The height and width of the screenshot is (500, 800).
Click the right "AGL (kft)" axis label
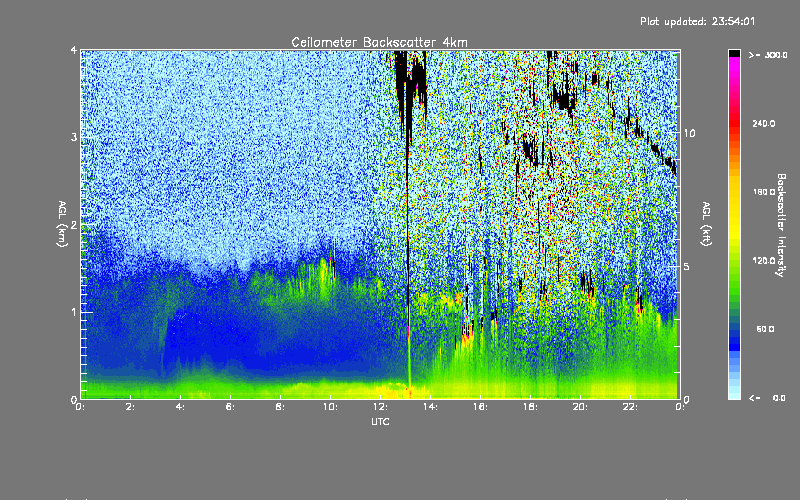[707, 224]
